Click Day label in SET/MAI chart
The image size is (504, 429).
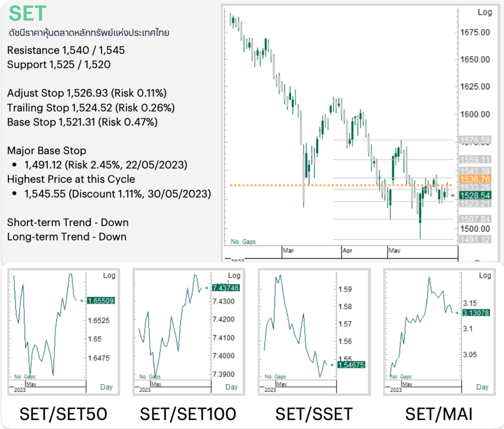[x=482, y=387]
